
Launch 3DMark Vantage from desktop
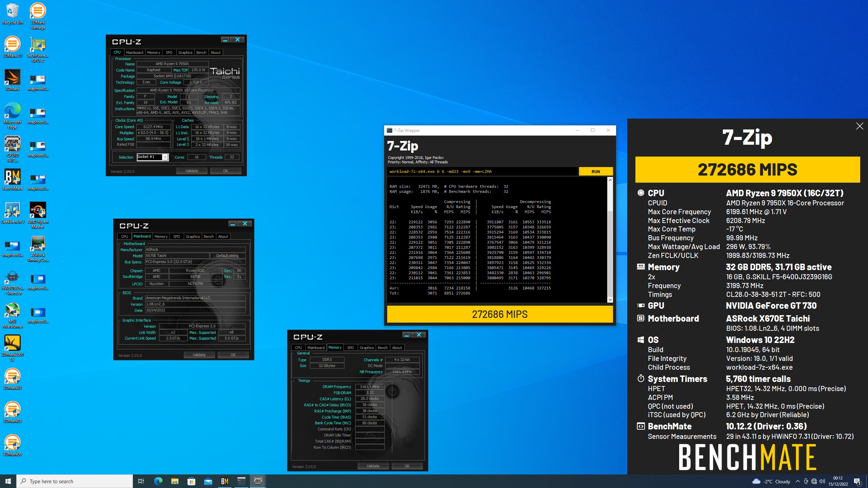(x=38, y=16)
